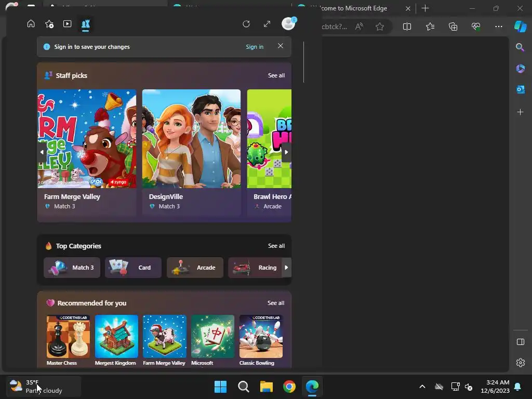Select the Match 3 category

click(72, 268)
